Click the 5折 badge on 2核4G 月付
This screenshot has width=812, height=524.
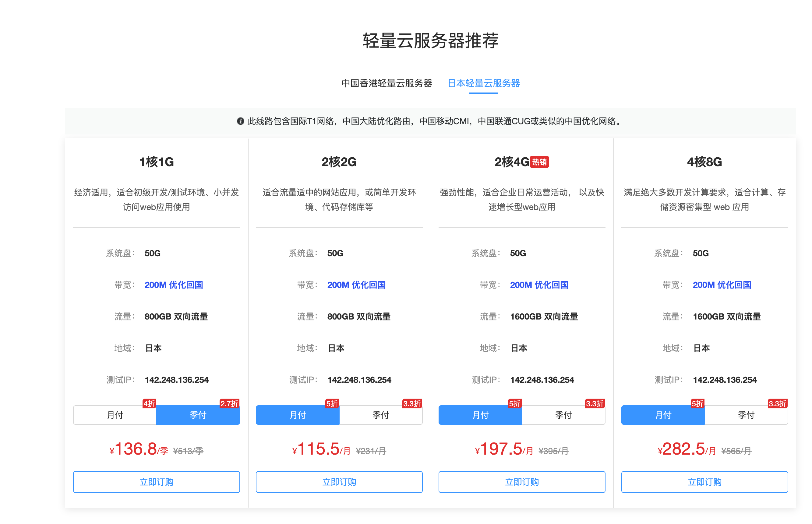point(514,403)
